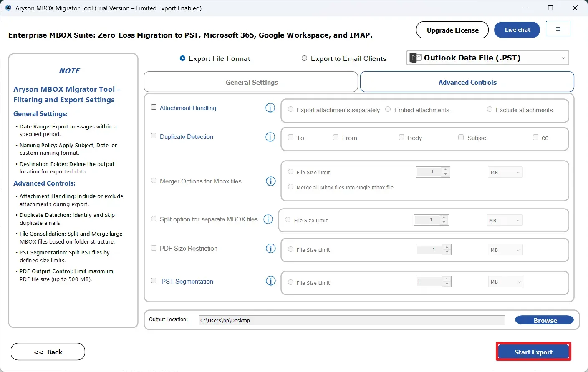This screenshot has height=372, width=588.
Task: Check the cc duplicate field checkbox
Action: (535, 137)
